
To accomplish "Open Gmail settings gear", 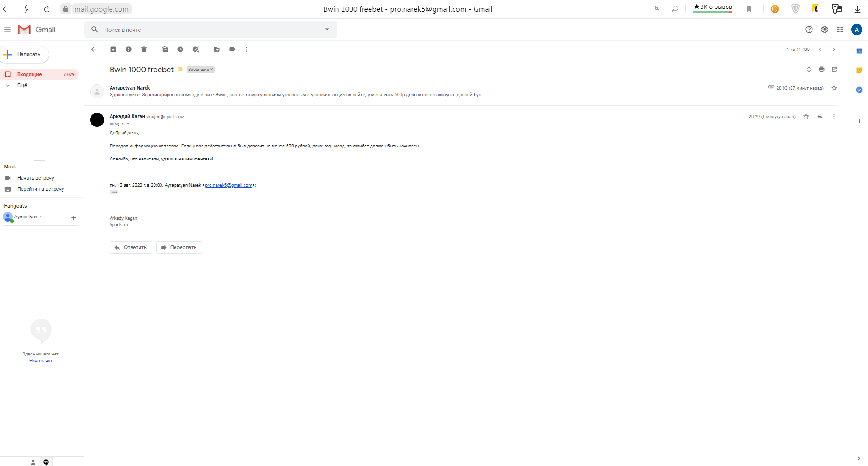I will (825, 29).
